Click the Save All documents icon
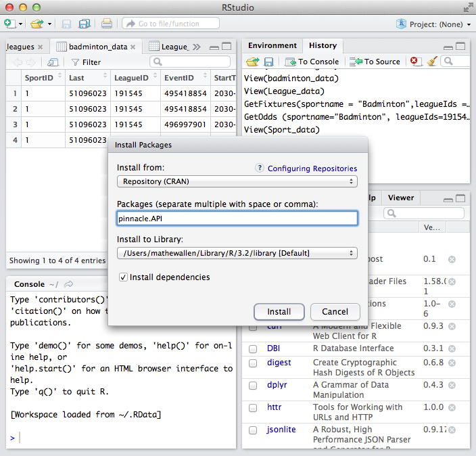The width and height of the screenshot is (476, 456). 85,24
